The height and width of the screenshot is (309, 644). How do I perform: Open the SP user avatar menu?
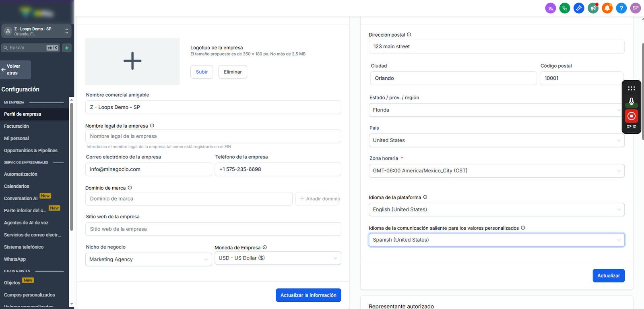tap(636, 8)
